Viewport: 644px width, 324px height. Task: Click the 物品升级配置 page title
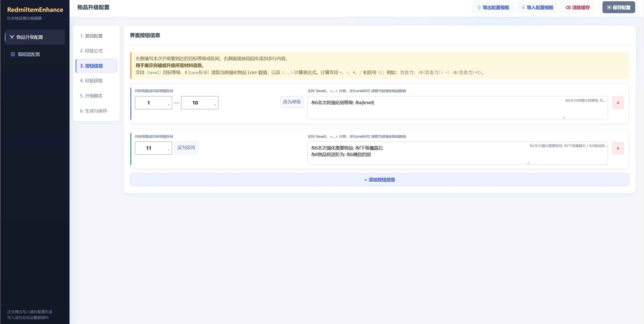click(x=93, y=7)
